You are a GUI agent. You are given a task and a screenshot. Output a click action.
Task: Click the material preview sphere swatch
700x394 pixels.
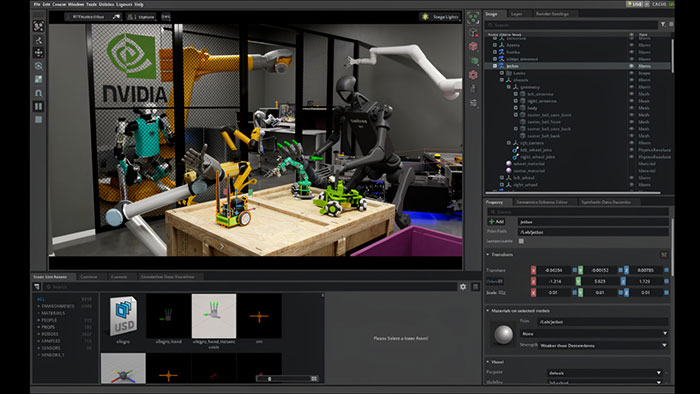(x=503, y=335)
